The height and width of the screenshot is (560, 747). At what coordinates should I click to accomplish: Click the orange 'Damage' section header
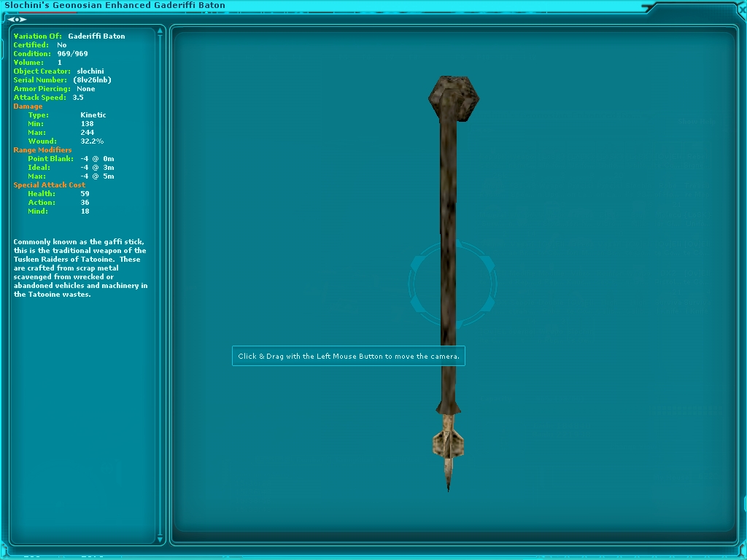[28, 106]
